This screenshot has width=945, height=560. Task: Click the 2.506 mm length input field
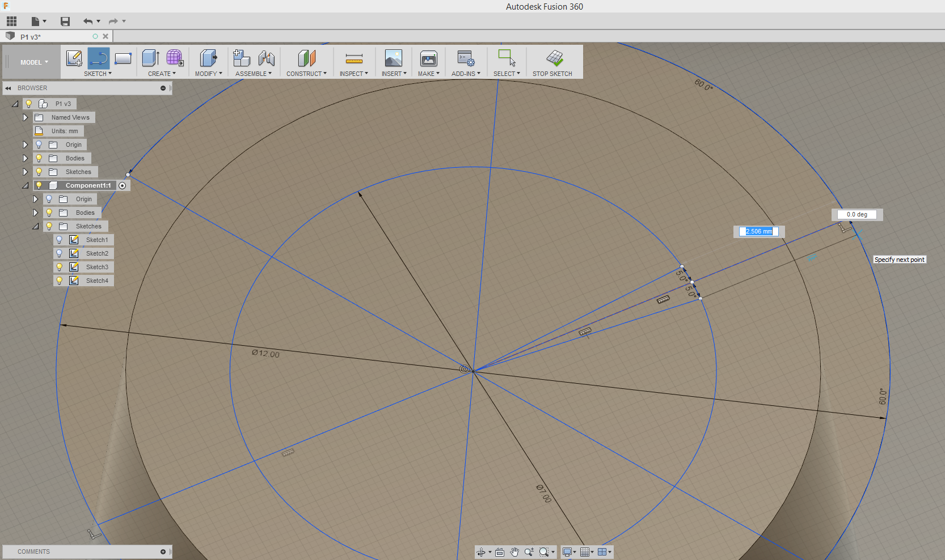coord(758,231)
